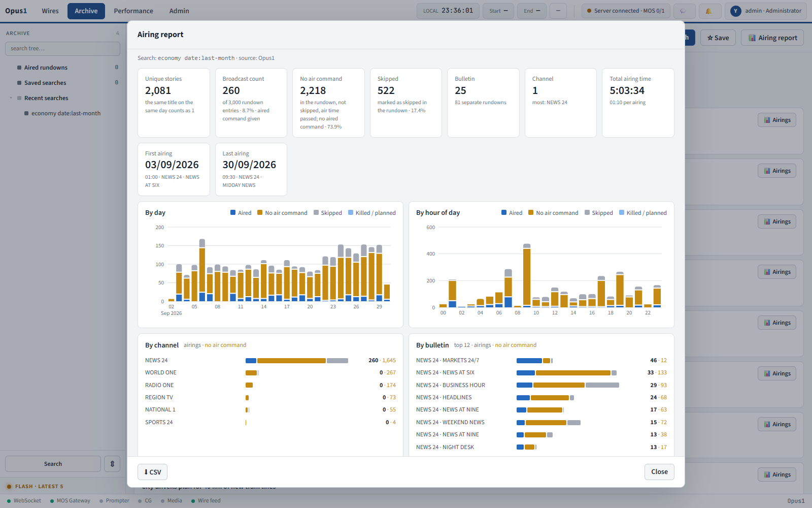Click the Server connected status indicator
Screen dimensions: 812x508
[626, 11]
